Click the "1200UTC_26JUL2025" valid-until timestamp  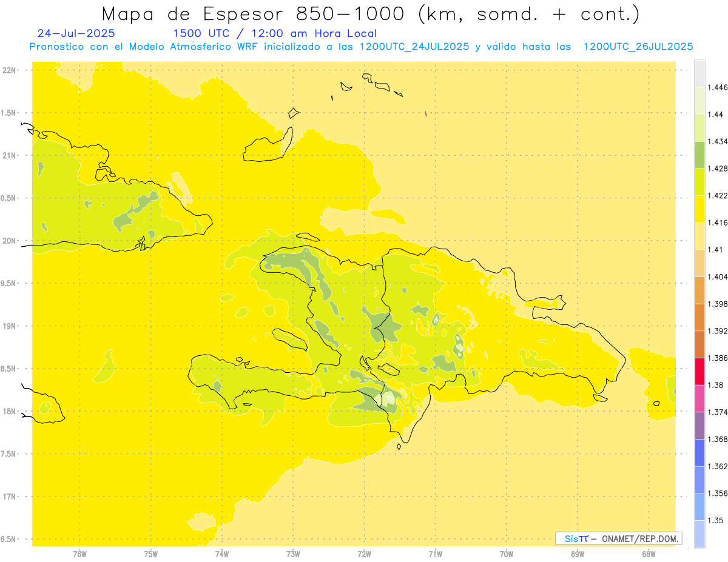click(638, 47)
